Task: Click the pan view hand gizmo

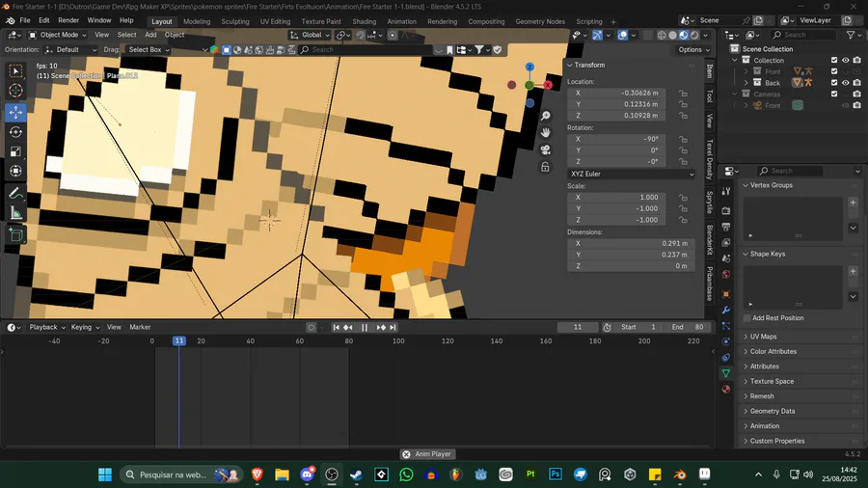Action: [x=545, y=132]
